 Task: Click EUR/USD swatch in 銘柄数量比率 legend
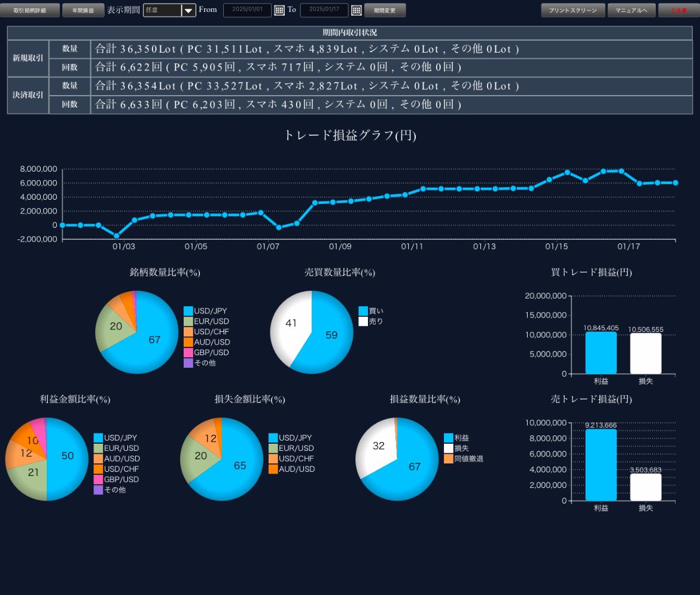click(188, 321)
